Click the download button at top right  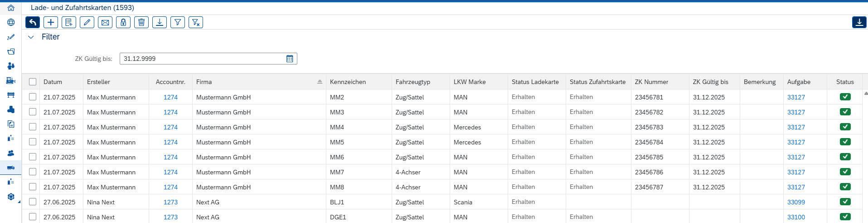[x=859, y=22]
